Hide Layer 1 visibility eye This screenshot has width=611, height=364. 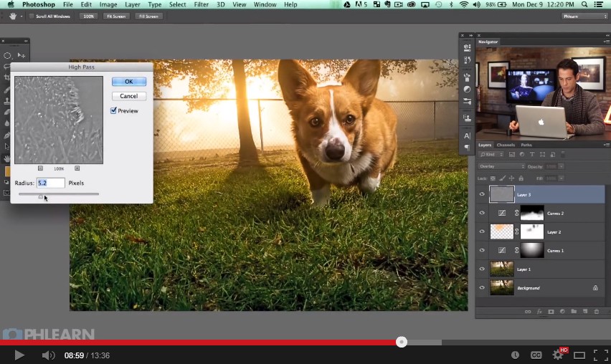[x=482, y=269]
